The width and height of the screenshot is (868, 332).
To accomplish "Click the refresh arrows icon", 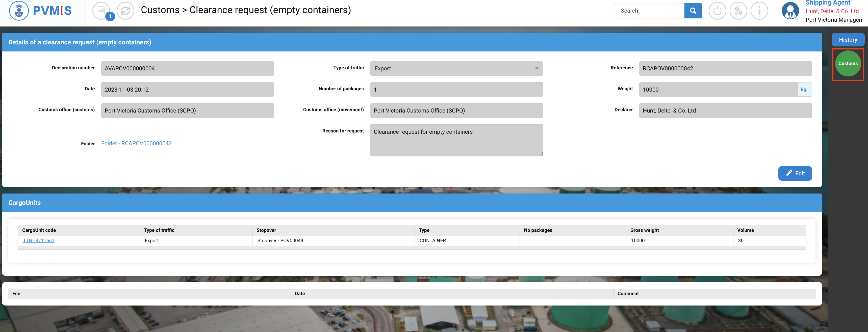I will pos(125,11).
